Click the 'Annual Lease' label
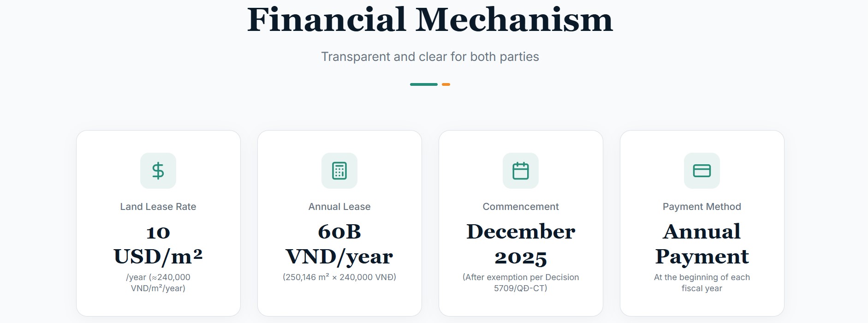Image resolution: width=868 pixels, height=323 pixels. coord(339,207)
